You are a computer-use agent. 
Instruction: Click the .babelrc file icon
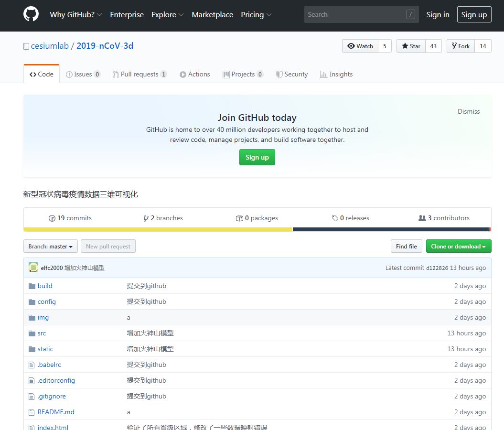point(32,365)
